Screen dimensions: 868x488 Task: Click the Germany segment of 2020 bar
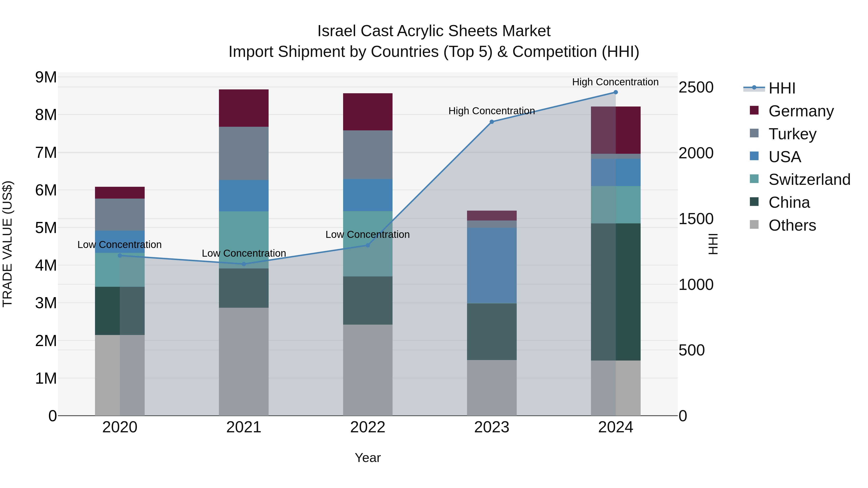coord(120,193)
